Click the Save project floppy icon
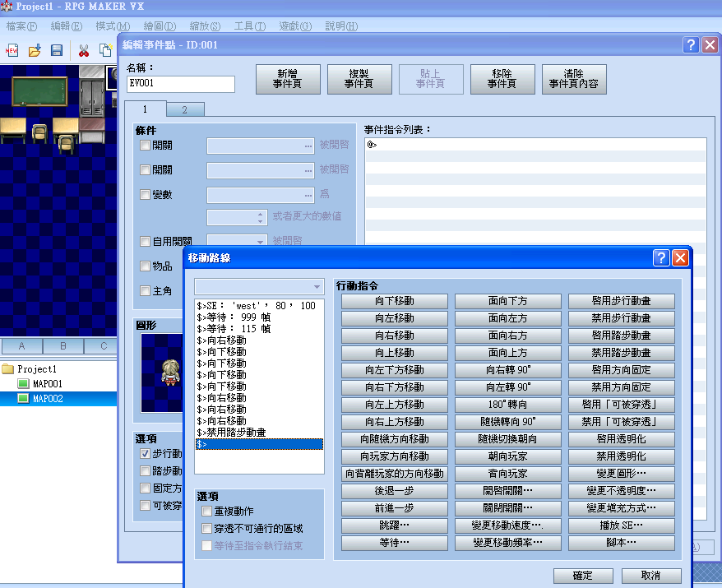Image resolution: width=722 pixels, height=588 pixels. pyautogui.click(x=57, y=50)
